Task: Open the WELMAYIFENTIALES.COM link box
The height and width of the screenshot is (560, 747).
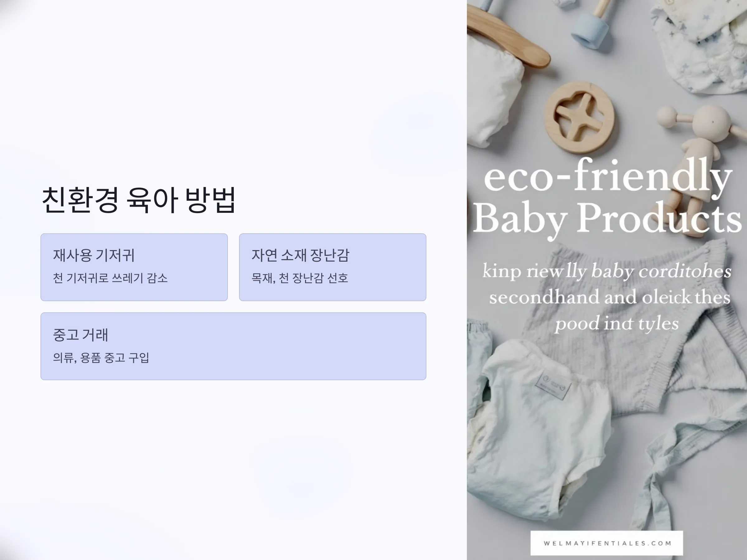Action: coord(607,543)
